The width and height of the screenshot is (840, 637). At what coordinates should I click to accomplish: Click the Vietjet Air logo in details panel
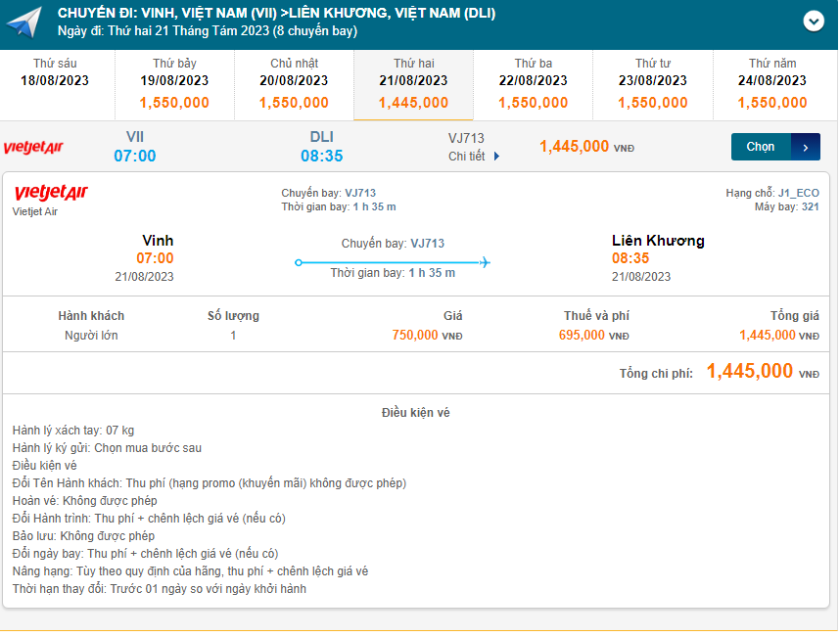pos(51,193)
